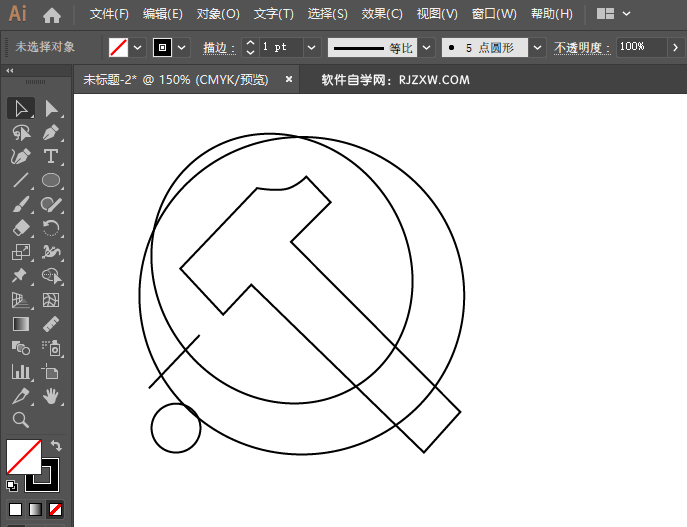Click the Illustrator home icon
Image resolution: width=687 pixels, height=527 pixels.
(x=52, y=16)
